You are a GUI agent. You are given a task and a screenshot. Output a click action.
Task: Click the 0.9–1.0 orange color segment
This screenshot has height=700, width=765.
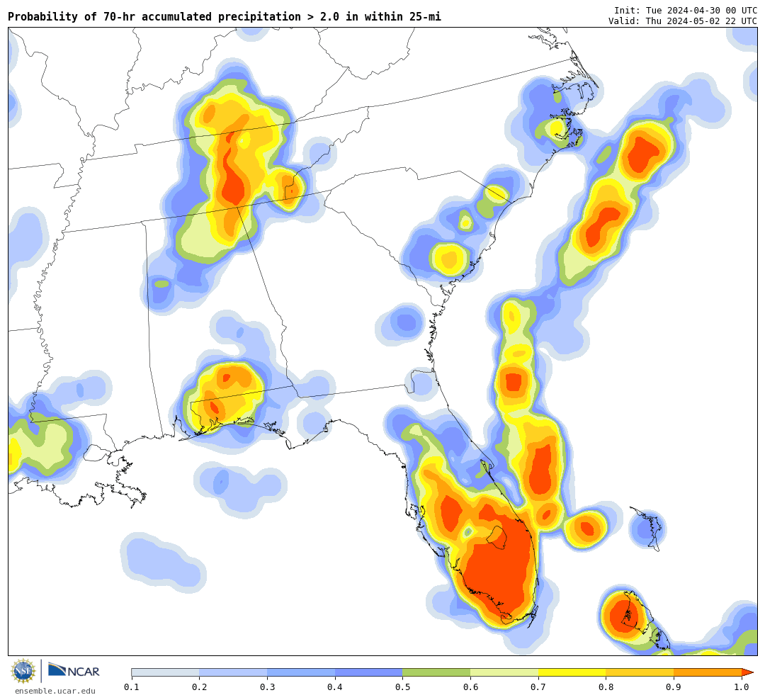pos(708,672)
